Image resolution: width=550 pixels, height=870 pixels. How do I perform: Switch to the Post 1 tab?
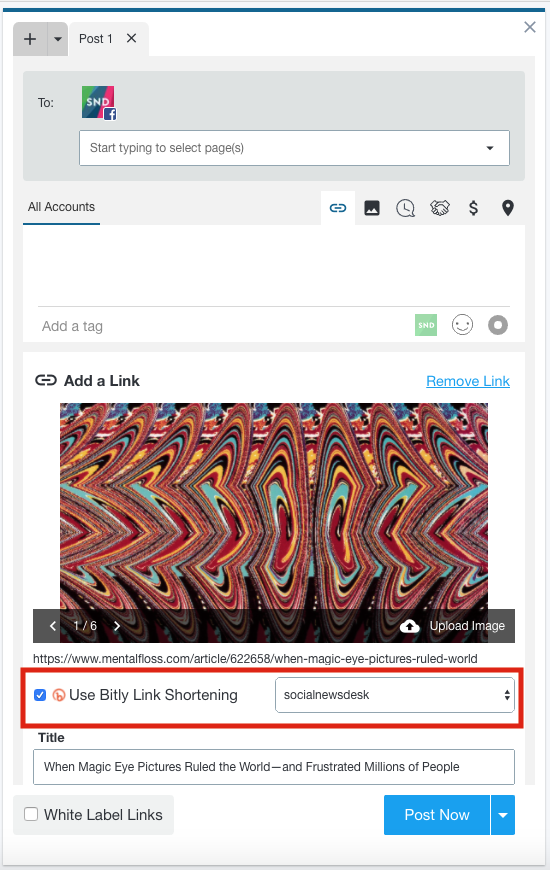click(95, 39)
